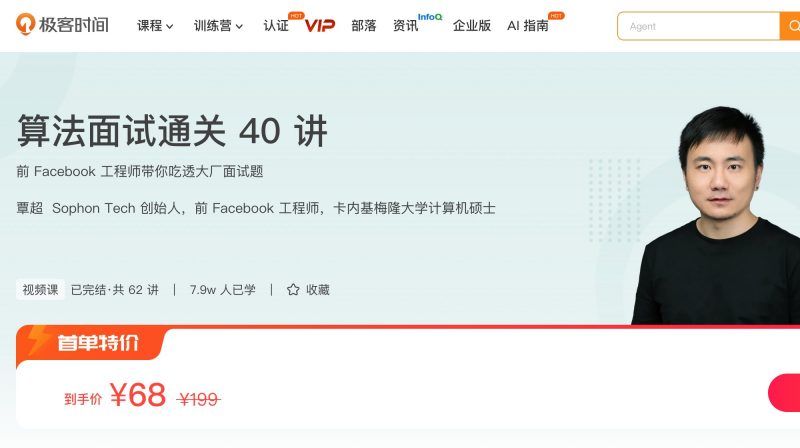Open the 极客时间 logo homepage link
800x448 pixels.
click(x=62, y=24)
